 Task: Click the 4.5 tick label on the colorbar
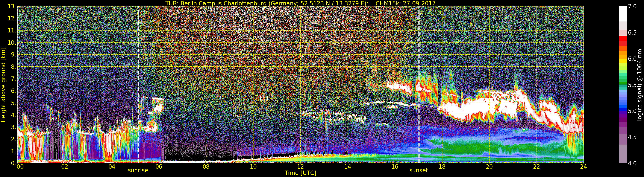632,137
